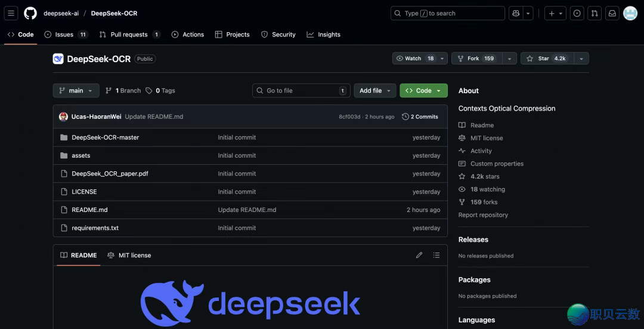Open the DeepSeek-OCR breadcrumb link
This screenshot has width=644, height=329.
(114, 13)
